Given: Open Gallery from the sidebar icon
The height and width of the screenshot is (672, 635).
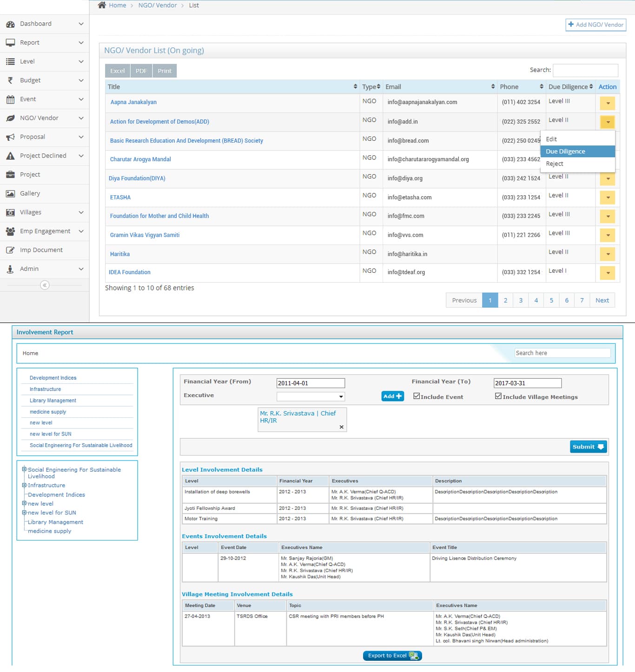Looking at the screenshot, I should (10, 194).
